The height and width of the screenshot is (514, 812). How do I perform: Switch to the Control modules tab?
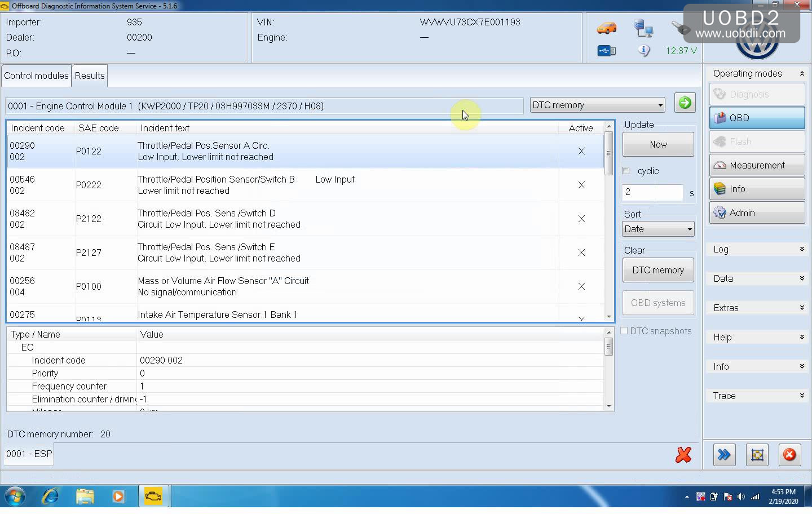[36, 76]
